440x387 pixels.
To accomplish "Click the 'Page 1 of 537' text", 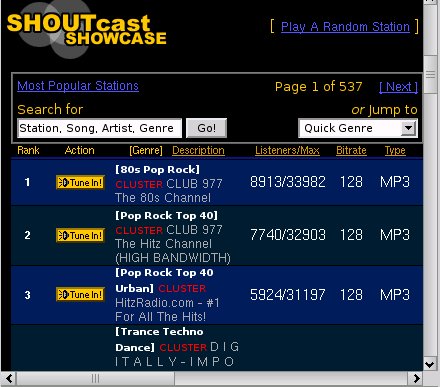I will point(319,87).
